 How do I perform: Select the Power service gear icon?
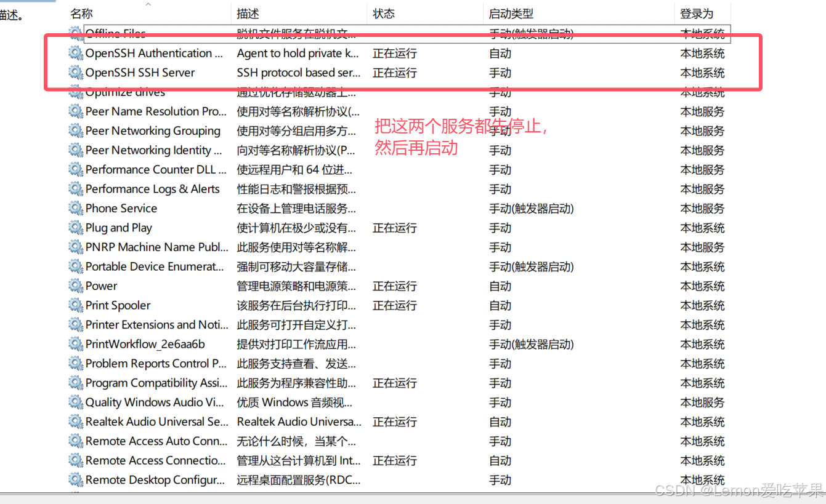point(76,286)
